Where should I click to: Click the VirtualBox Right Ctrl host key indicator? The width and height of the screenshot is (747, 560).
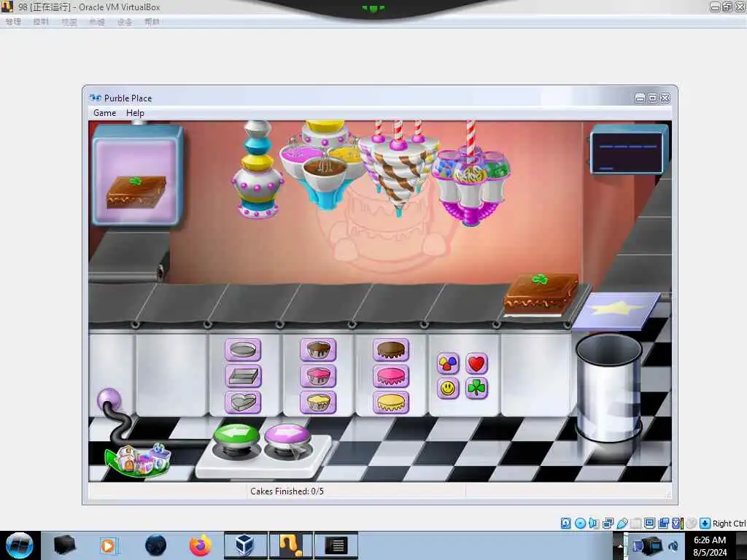[x=729, y=524]
